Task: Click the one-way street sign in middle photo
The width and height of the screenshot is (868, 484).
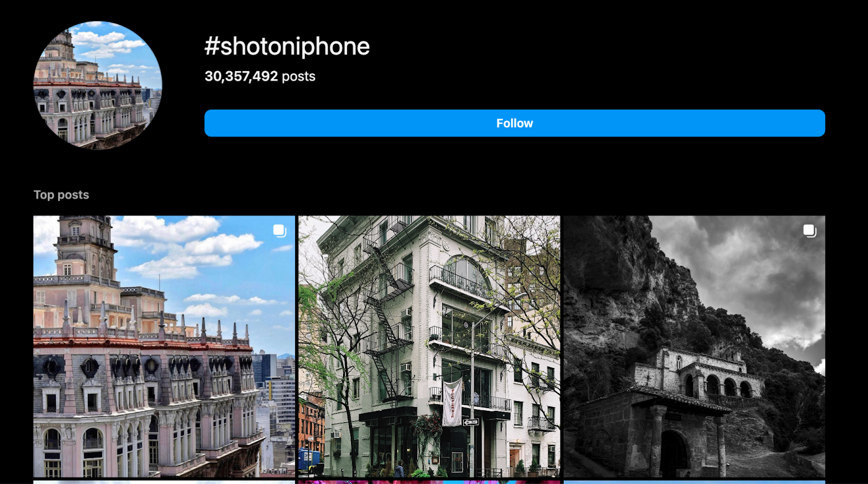Action: click(471, 422)
